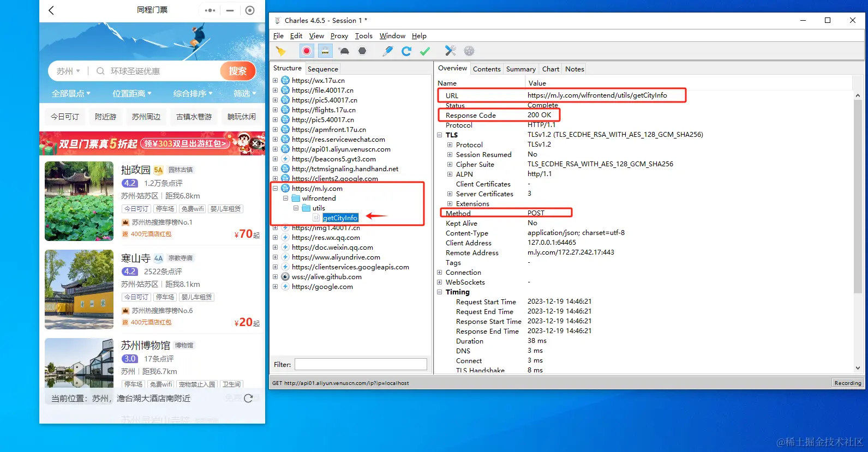Refresh current location with circular arrow icon
The image size is (868, 452).
pos(248,399)
